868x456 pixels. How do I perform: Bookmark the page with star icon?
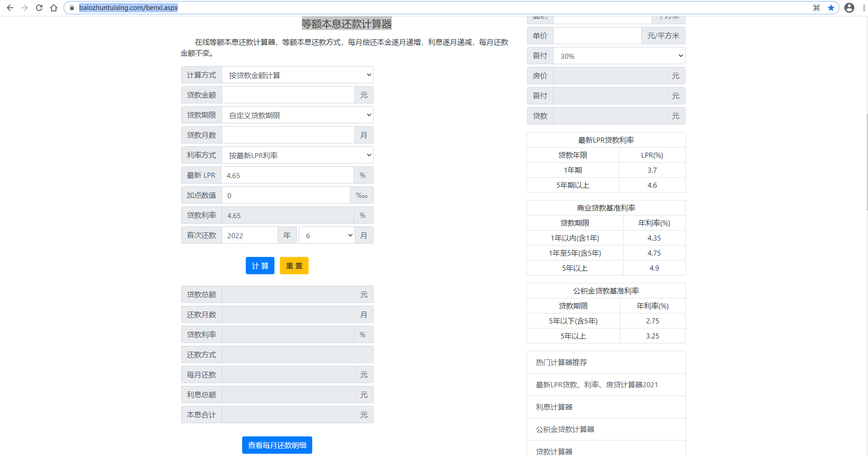point(831,8)
